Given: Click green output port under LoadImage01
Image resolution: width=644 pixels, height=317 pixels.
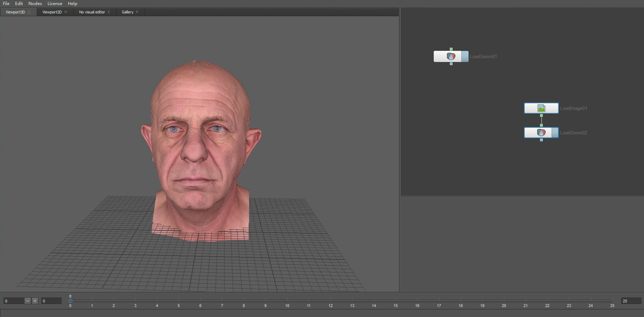Looking at the screenshot, I should tap(541, 116).
